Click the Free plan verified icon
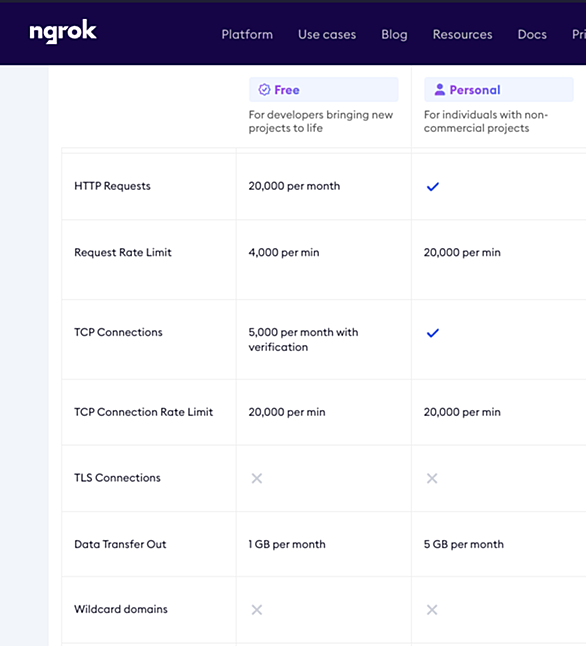The width and height of the screenshot is (586, 646). 264,89
